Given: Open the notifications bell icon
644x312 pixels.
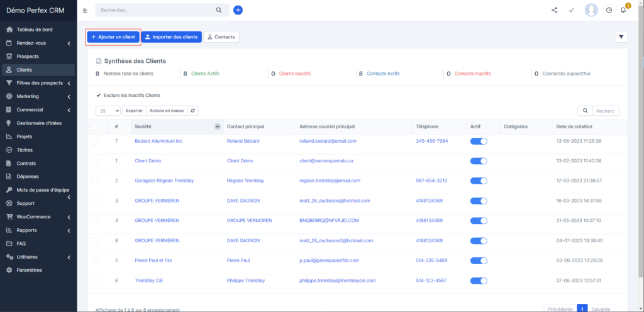Looking at the screenshot, I should (x=623, y=10).
